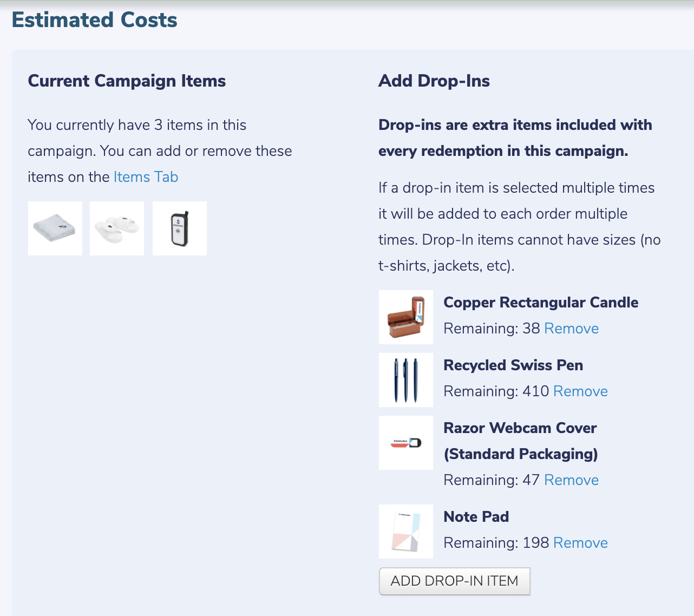The height and width of the screenshot is (616, 694).
Task: Select the white slippers item thumbnail
Action: point(117,228)
